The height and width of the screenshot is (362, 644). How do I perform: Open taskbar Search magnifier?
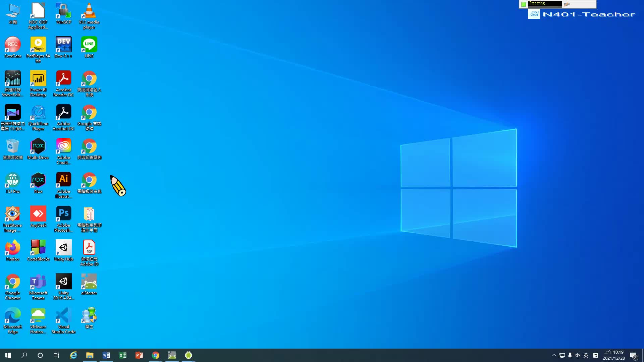[24, 355]
